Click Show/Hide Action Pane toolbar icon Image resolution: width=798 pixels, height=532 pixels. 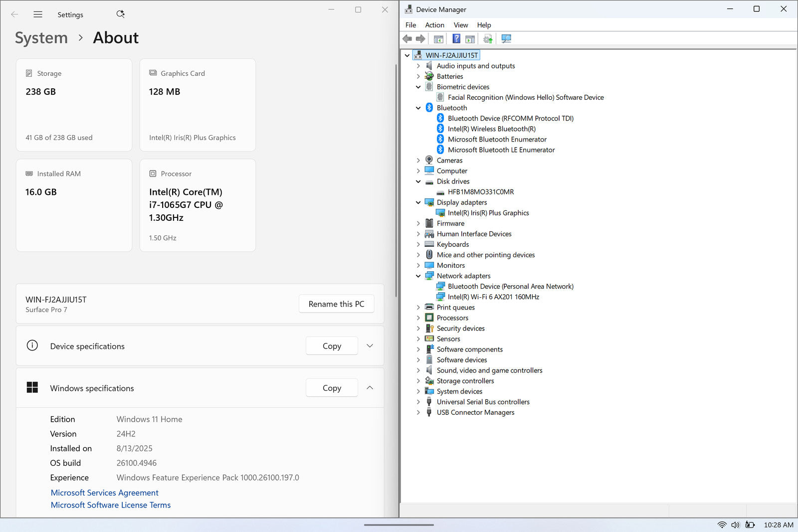[x=470, y=39]
